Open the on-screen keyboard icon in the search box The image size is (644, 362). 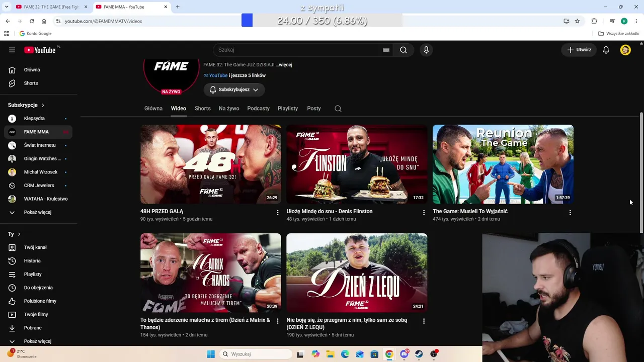pyautogui.click(x=386, y=50)
